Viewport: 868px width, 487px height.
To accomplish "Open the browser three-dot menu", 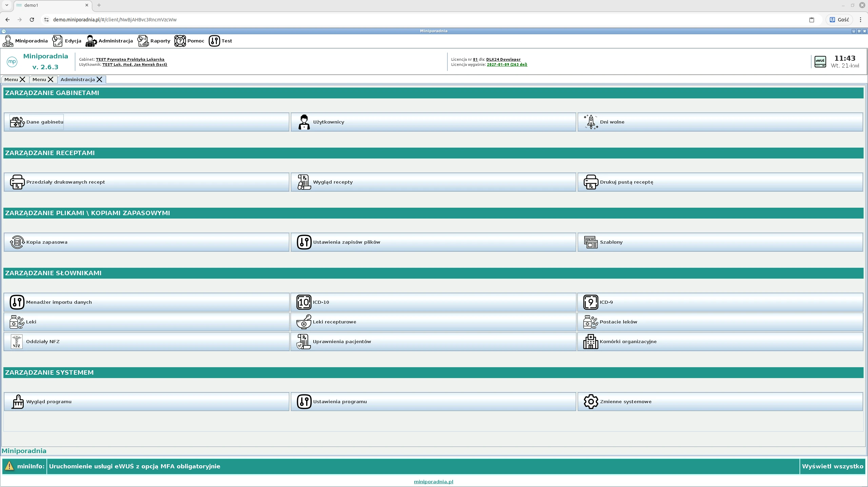I will 860,20.
